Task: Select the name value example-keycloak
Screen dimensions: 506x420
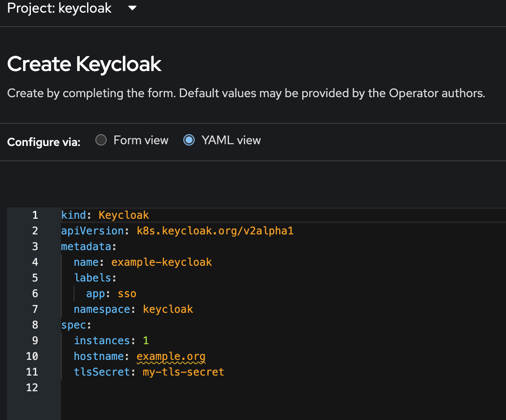Action: [x=162, y=262]
